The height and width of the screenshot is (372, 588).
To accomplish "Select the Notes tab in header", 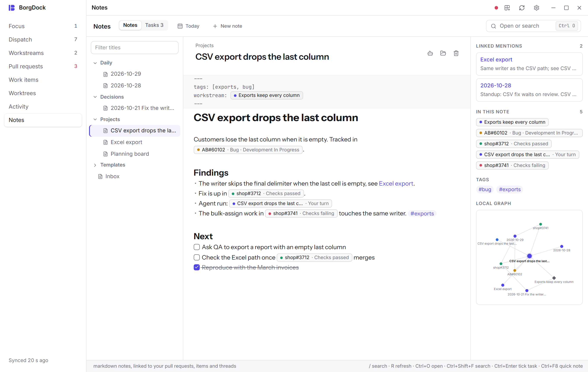I will click(130, 25).
